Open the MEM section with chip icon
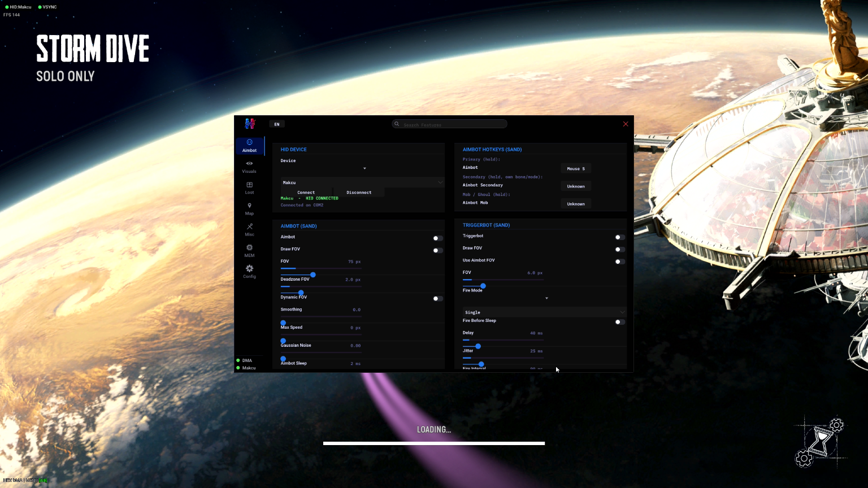 pos(249,251)
